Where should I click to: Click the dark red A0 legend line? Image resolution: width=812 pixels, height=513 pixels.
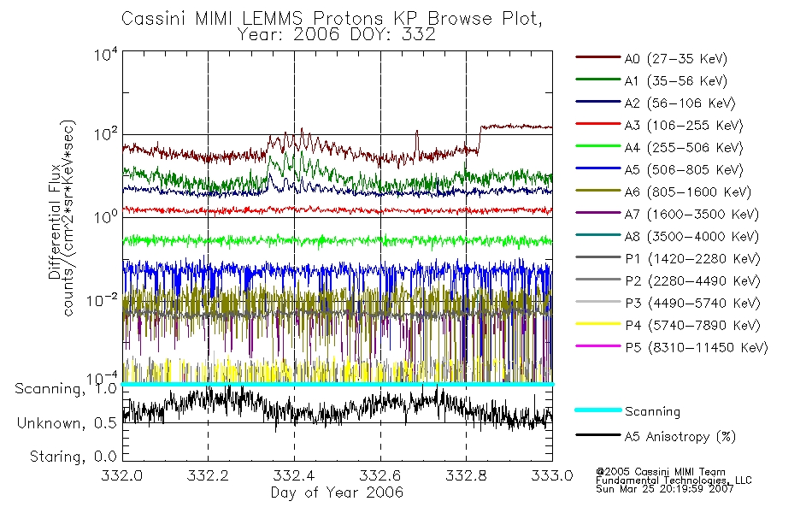point(598,57)
